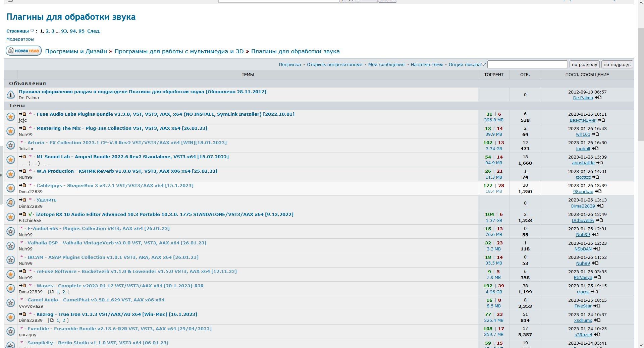Open page 2 of the Kazrog True Iron topic
644x348 pixels.
(64, 320)
